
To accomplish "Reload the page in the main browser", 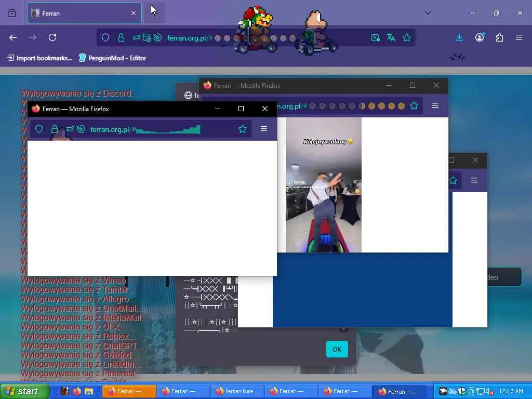I will (x=52, y=37).
